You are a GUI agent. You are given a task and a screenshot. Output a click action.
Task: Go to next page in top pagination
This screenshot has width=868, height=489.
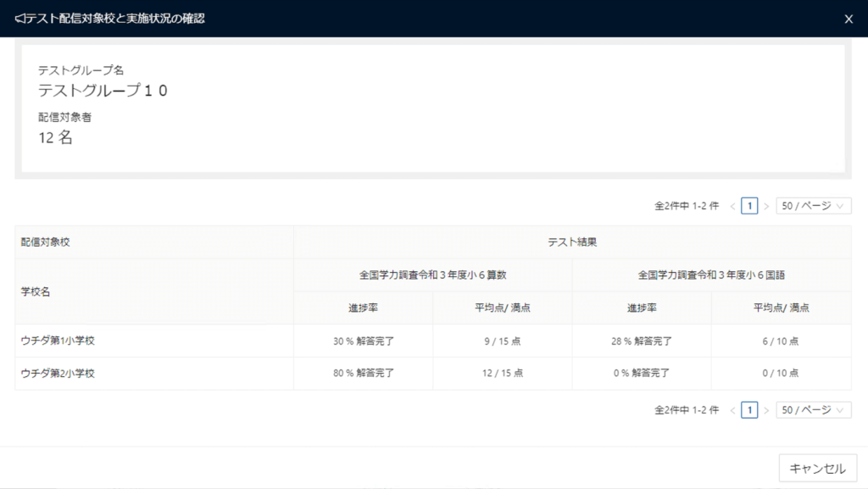766,206
